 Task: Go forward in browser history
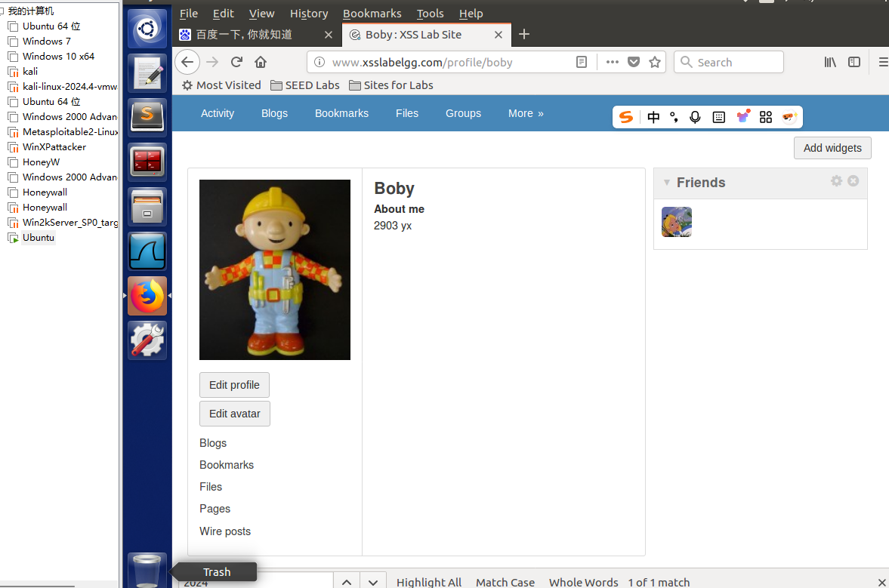212,63
